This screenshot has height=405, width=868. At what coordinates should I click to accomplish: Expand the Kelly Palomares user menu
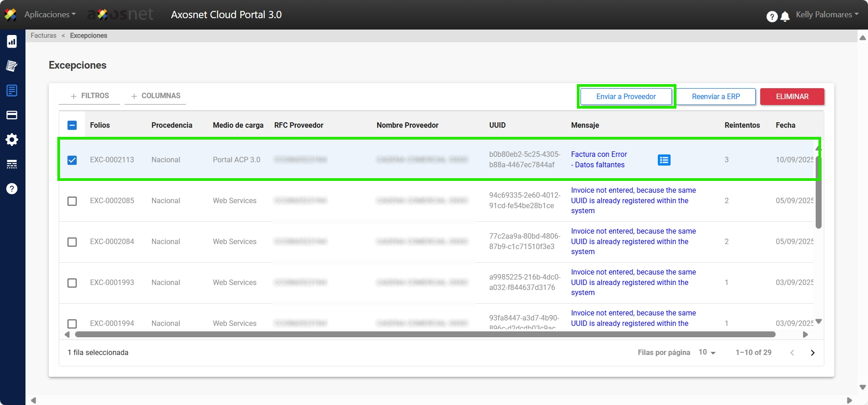[x=827, y=15]
